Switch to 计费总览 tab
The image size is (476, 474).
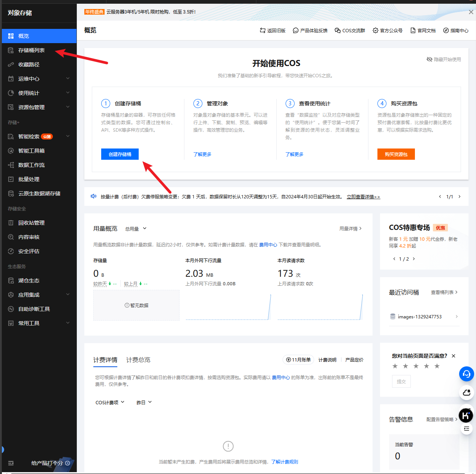[138, 360]
